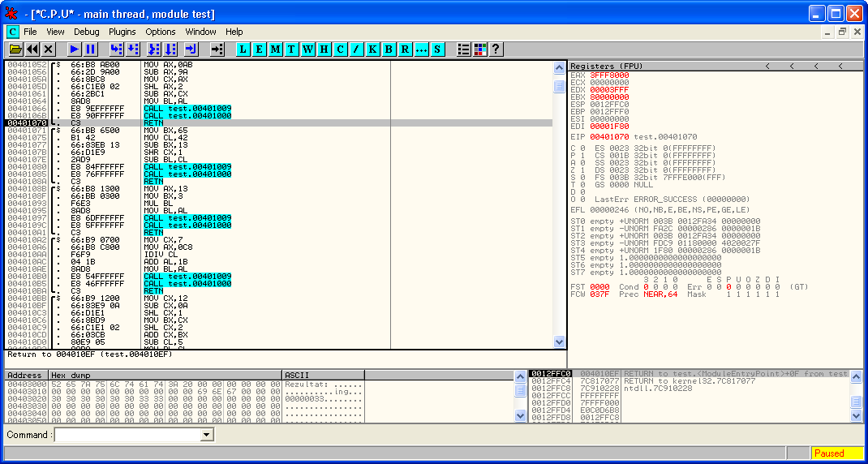Show Memory map with the M button
This screenshot has height=464, width=868.
(276, 49)
